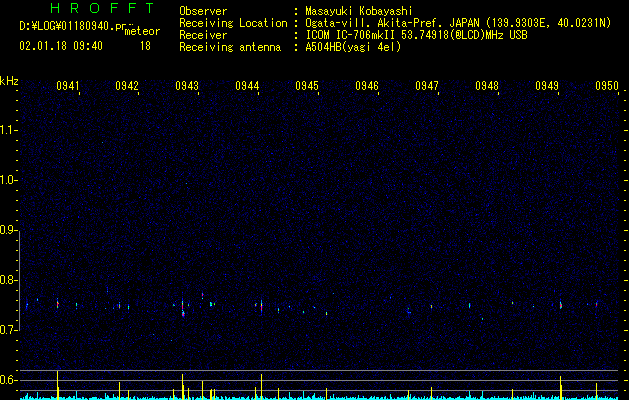Click the meteor echo just before 0941

(x=57, y=304)
